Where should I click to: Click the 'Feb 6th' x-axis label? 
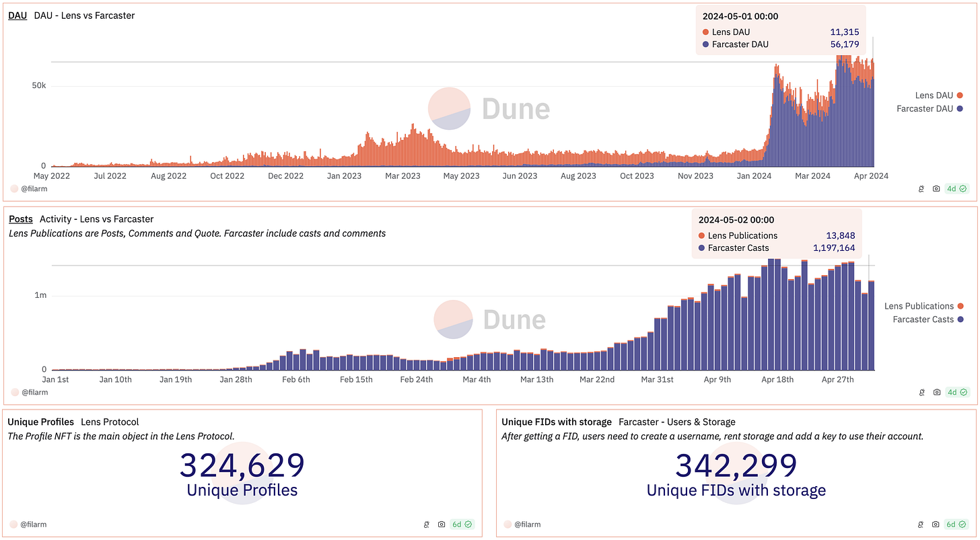pos(296,380)
